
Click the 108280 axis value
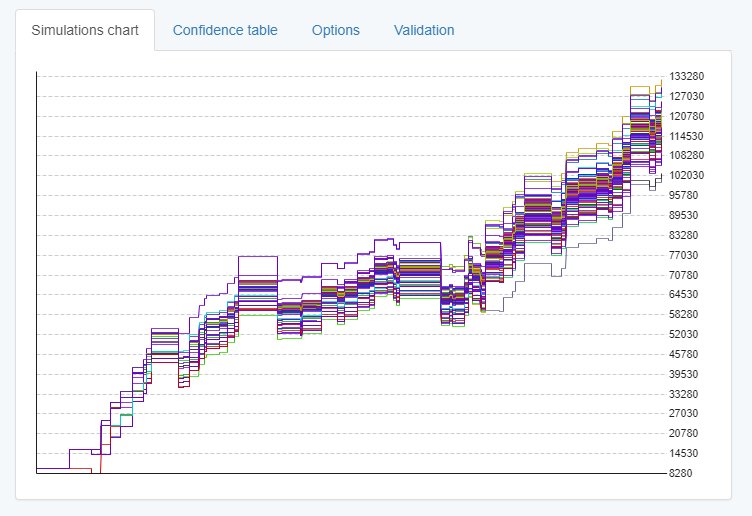pos(687,155)
